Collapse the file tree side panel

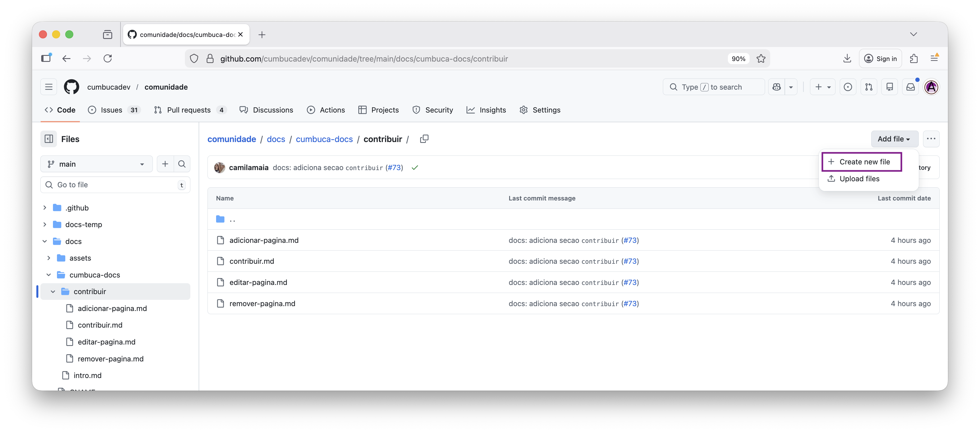pos(49,139)
